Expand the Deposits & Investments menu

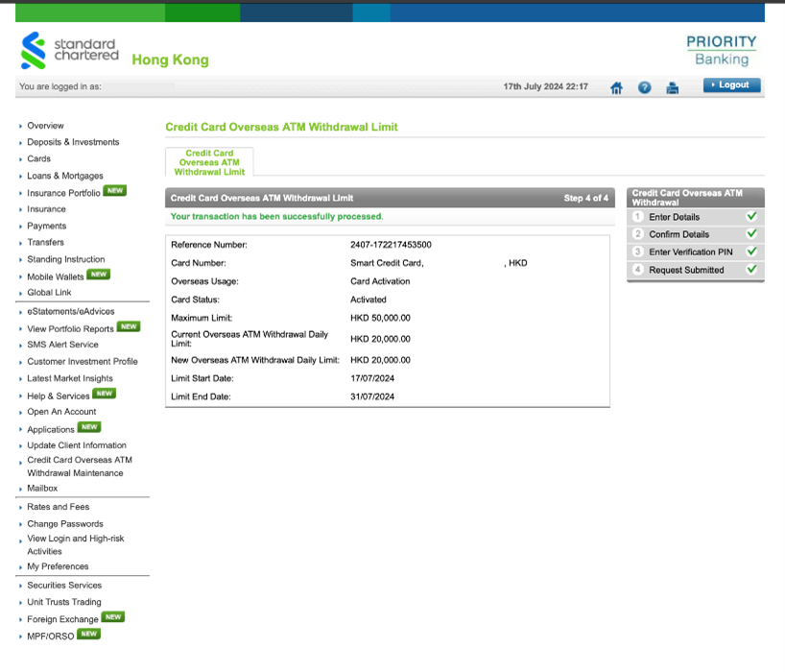tap(73, 142)
